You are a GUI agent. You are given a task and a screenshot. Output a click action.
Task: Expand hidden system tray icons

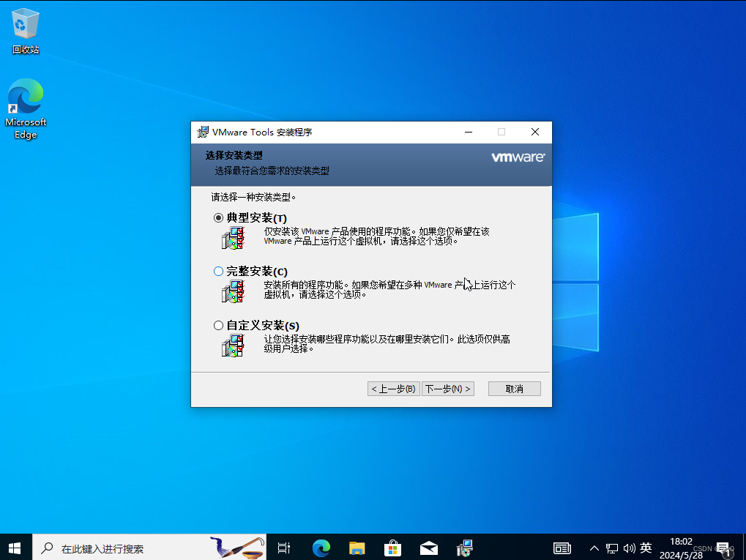[x=594, y=548]
